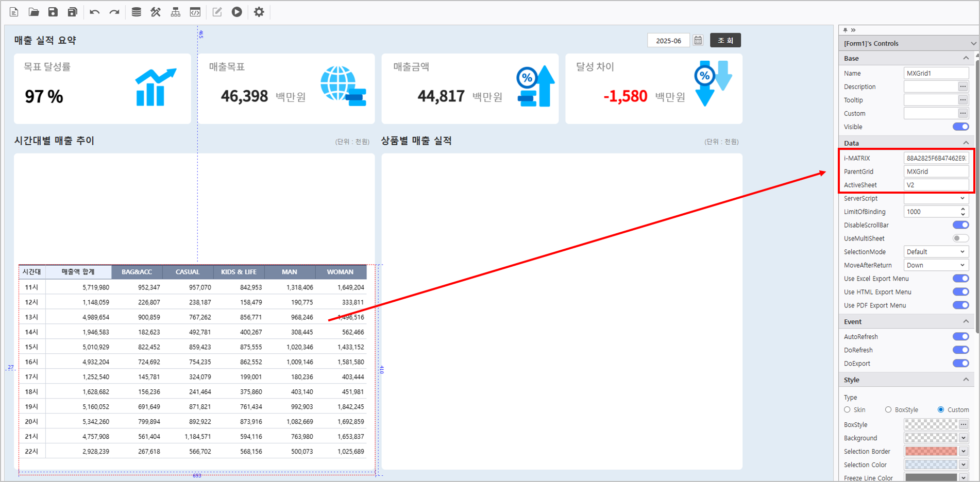Open the MoveAfterReturn dropdown
The height and width of the screenshot is (482, 980).
(x=936, y=265)
